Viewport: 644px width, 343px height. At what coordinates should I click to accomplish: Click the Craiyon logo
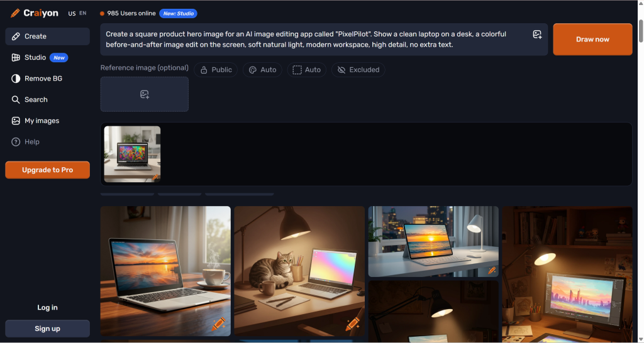pos(35,13)
